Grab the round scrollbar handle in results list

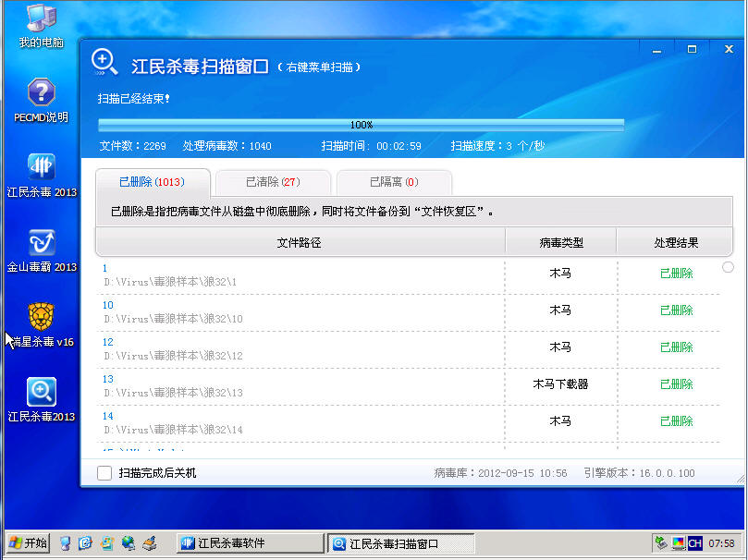click(x=728, y=268)
